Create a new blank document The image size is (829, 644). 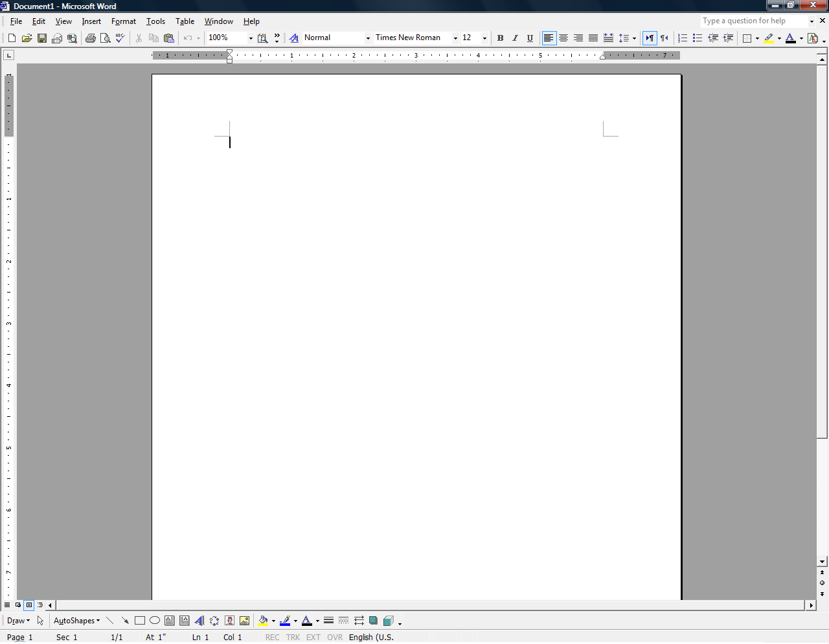coord(12,38)
